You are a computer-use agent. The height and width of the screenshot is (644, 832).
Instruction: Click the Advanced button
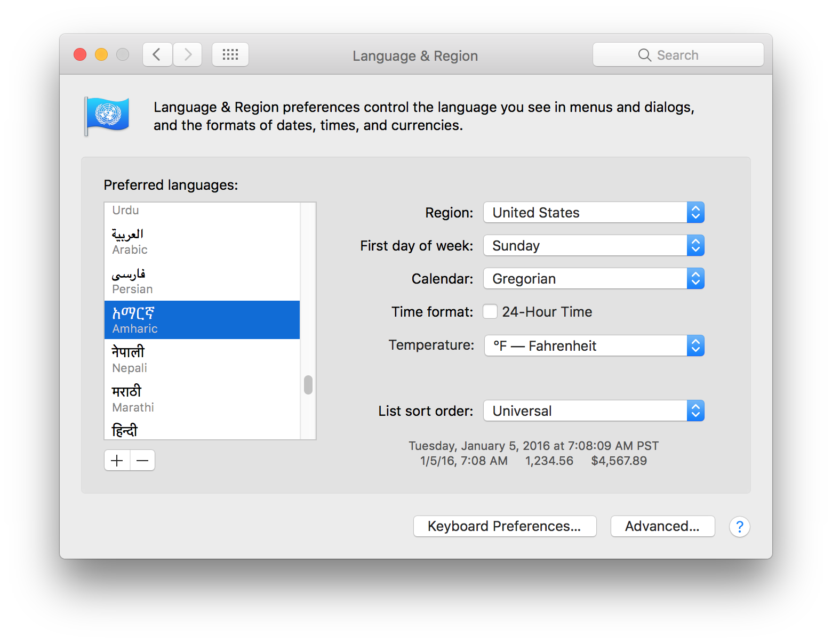(x=662, y=526)
